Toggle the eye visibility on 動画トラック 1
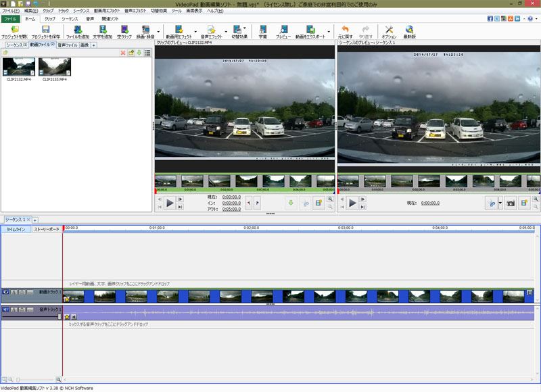 coord(5,292)
